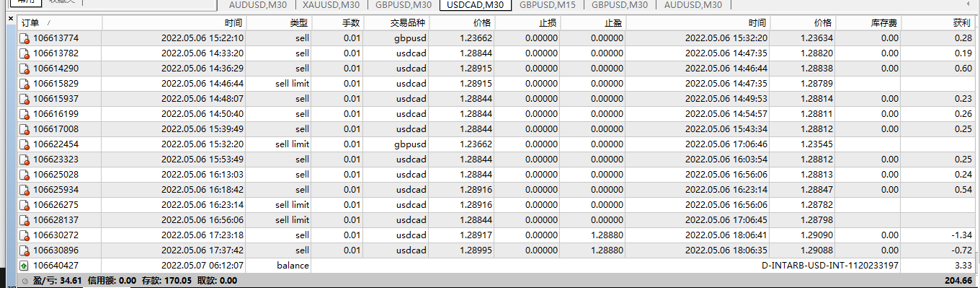Viewport: 980px width, 288px height.
Task: Sort by 止盈 column header
Action: pyautogui.click(x=593, y=24)
